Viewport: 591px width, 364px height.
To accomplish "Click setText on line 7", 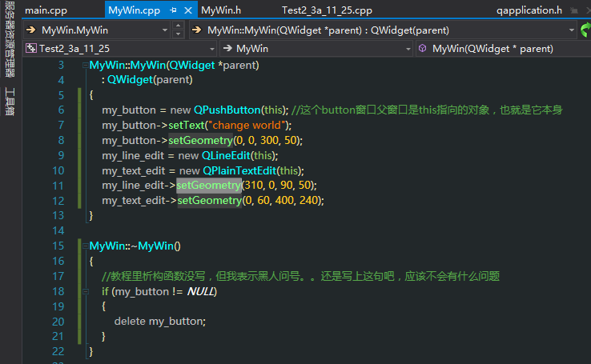I will 187,125.
